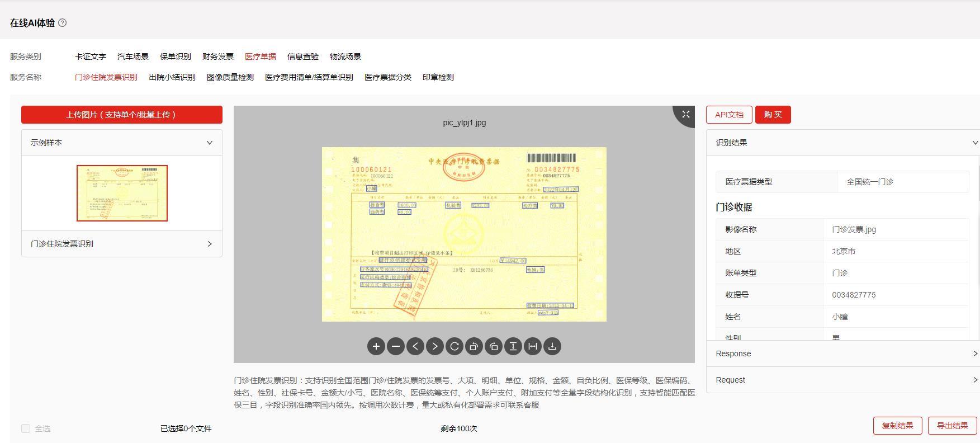Click the 全国统一门诊 type value
Screen dimensions: 980x443
point(870,182)
